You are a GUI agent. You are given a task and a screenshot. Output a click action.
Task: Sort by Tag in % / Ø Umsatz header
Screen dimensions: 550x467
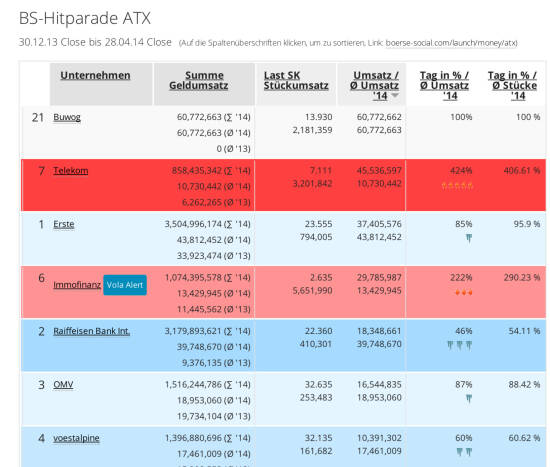point(444,86)
